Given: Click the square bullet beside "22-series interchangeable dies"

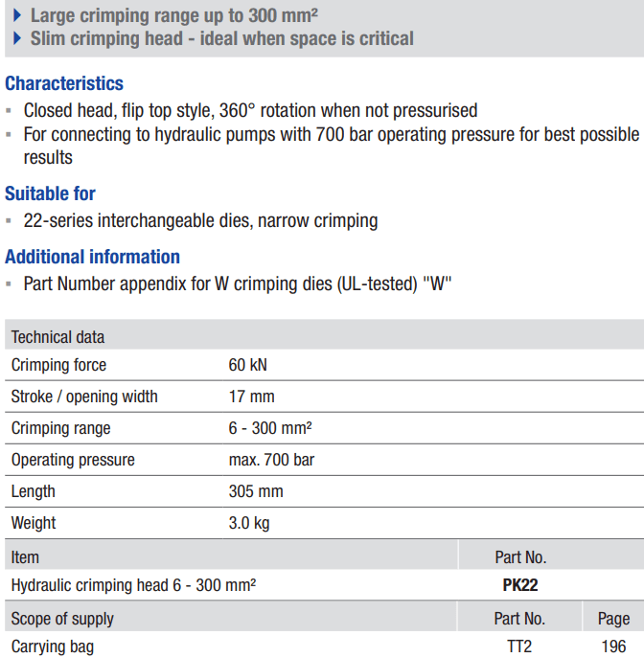Looking at the screenshot, I should click(10, 221).
